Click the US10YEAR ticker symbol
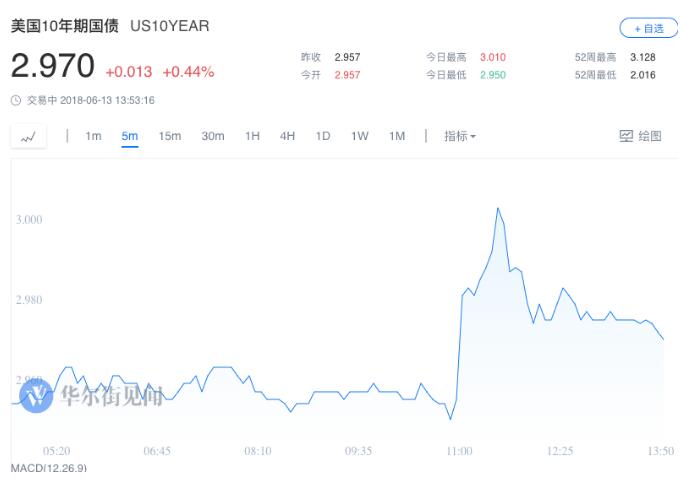The height and width of the screenshot is (488, 683). [170, 26]
